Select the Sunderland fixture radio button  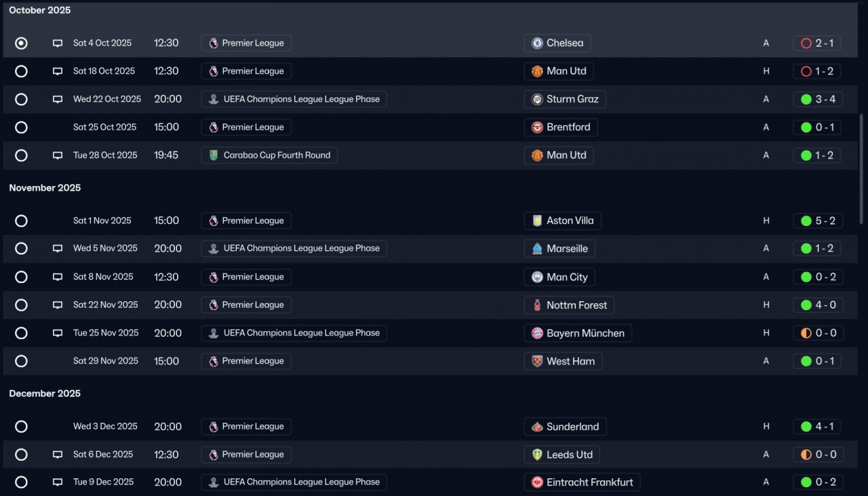[x=21, y=427]
